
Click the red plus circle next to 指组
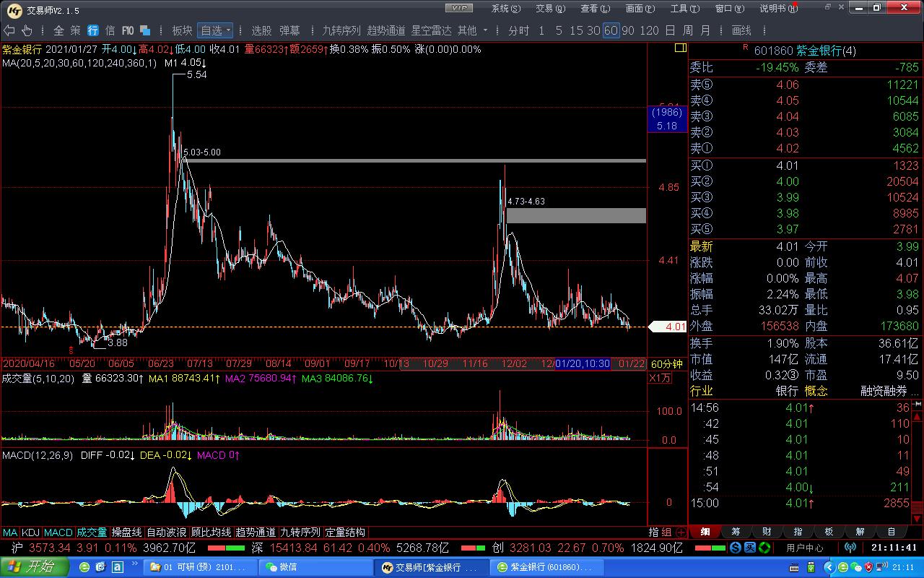(681, 532)
